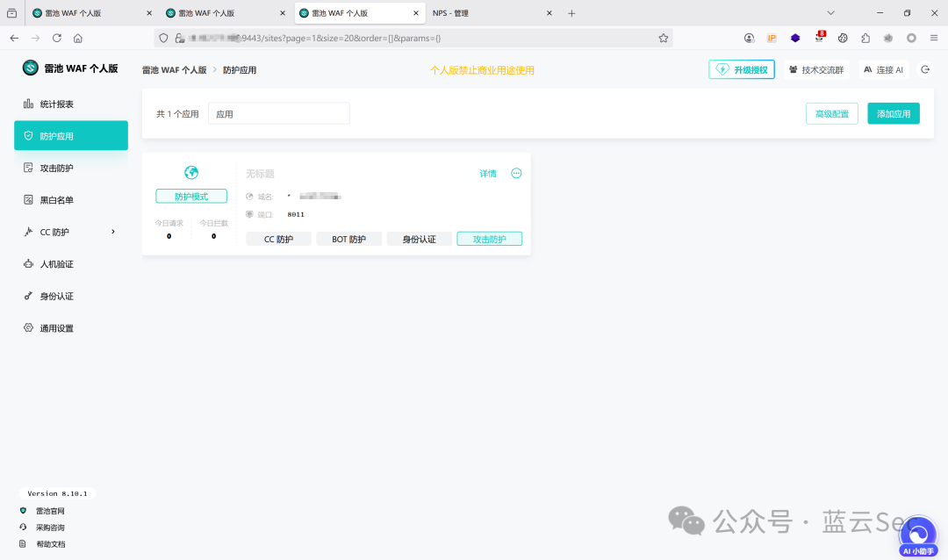Click the blue diamond extension icon

[795, 38]
